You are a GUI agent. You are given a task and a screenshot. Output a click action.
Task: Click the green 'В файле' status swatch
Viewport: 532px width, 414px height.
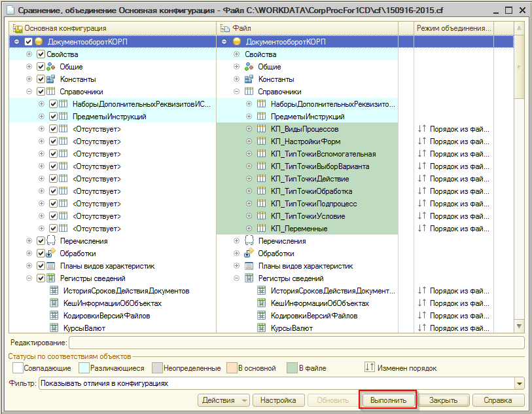click(x=291, y=368)
